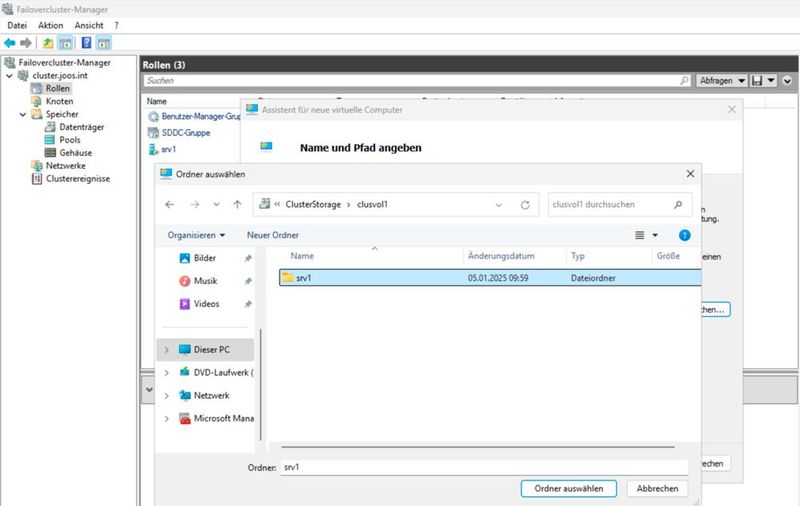Click the blue help book toolbar icon
This screenshot has width=800, height=506.
86,43
